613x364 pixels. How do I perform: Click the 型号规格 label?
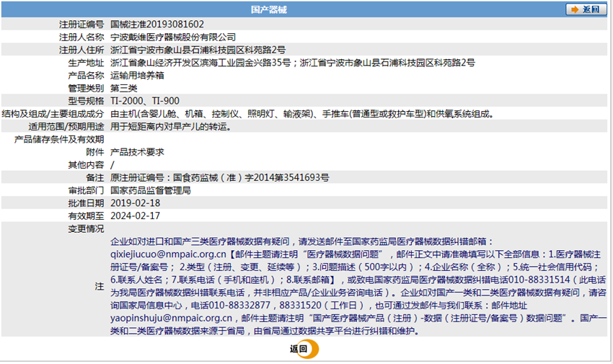coord(86,101)
